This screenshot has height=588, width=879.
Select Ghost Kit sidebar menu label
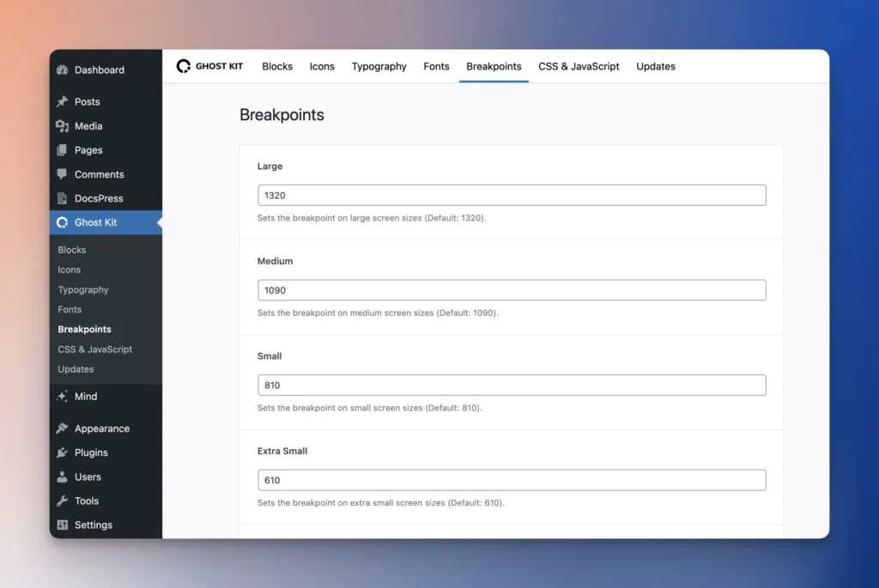pyautogui.click(x=96, y=222)
